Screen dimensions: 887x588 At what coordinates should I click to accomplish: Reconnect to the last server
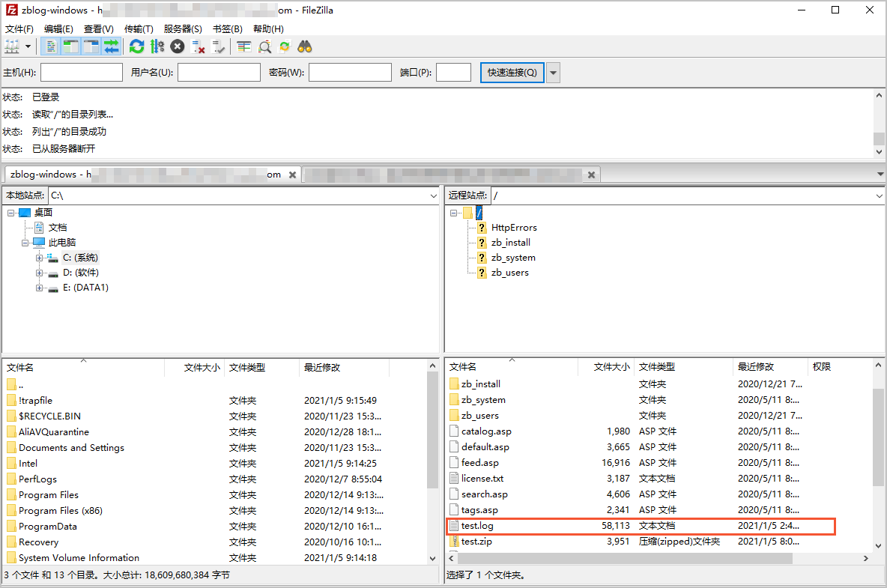[218, 46]
